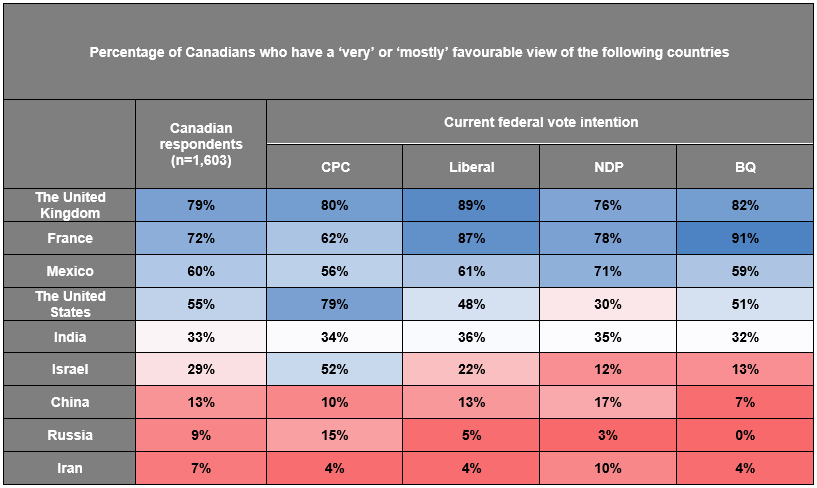Select the Canadian respondents column header
Screen dimensions: 817x488
[201, 144]
